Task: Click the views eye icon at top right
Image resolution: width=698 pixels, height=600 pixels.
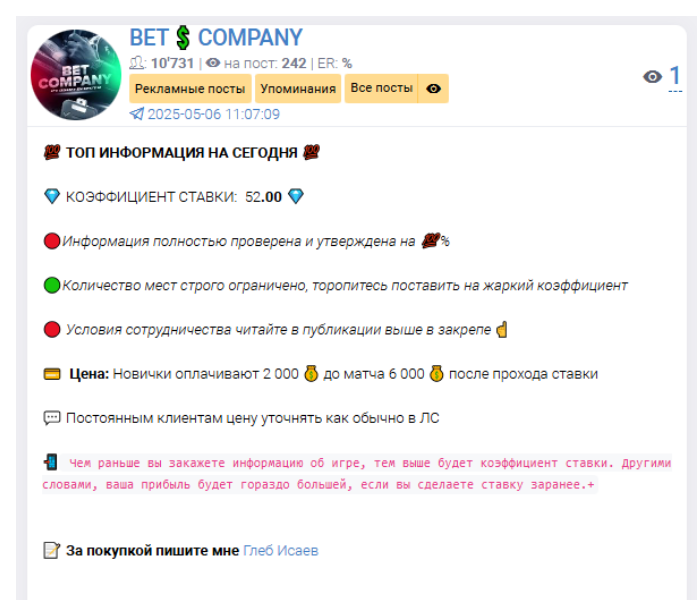Action: click(x=652, y=77)
